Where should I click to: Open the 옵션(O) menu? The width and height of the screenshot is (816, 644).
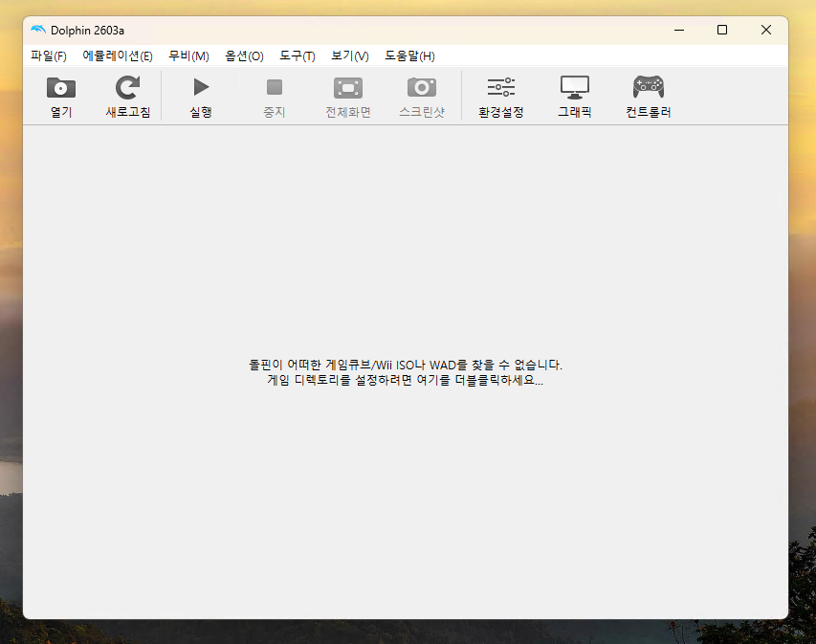[244, 56]
